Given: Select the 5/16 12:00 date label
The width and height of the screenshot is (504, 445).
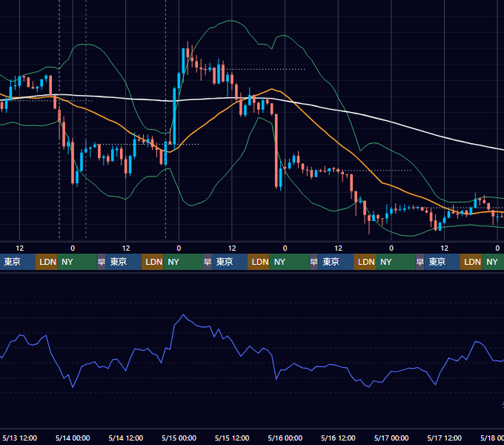Looking at the screenshot, I should coord(338,438).
